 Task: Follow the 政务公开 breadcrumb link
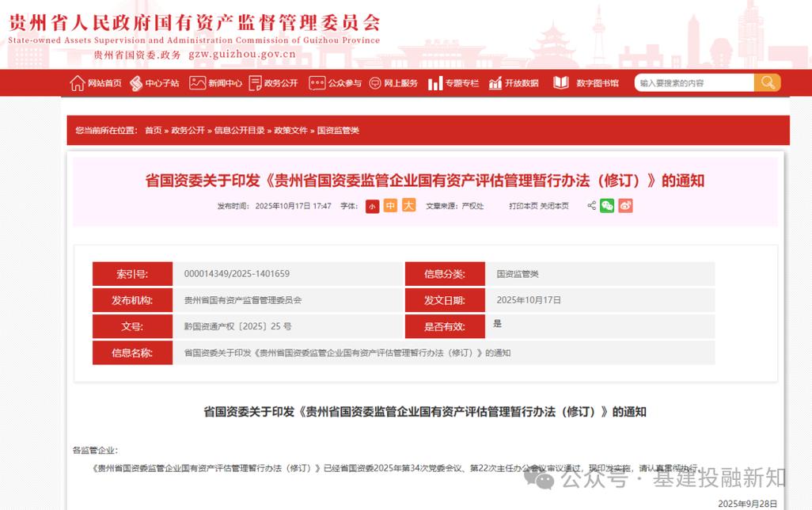(188, 130)
